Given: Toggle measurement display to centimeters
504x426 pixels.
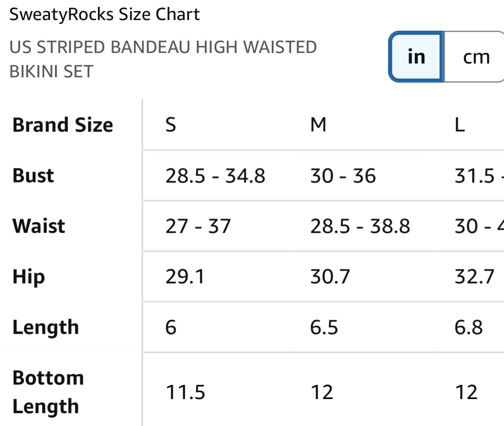Looking at the screenshot, I should pos(477,56).
